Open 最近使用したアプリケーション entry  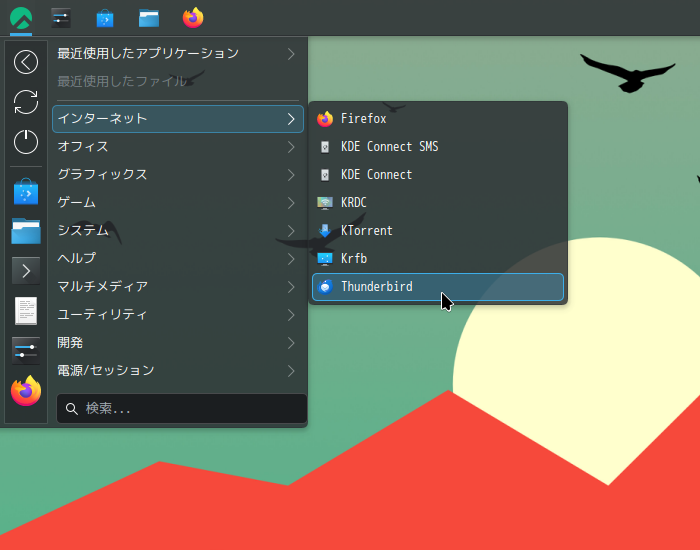click(178, 54)
